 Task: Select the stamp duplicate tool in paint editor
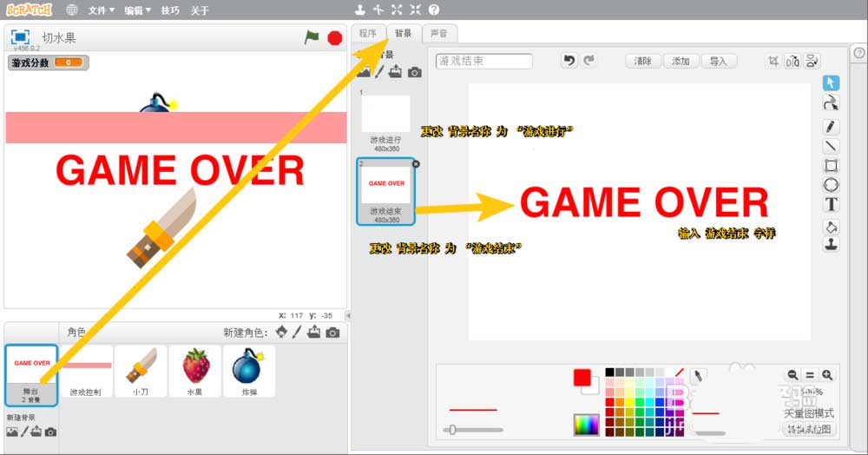(x=831, y=244)
